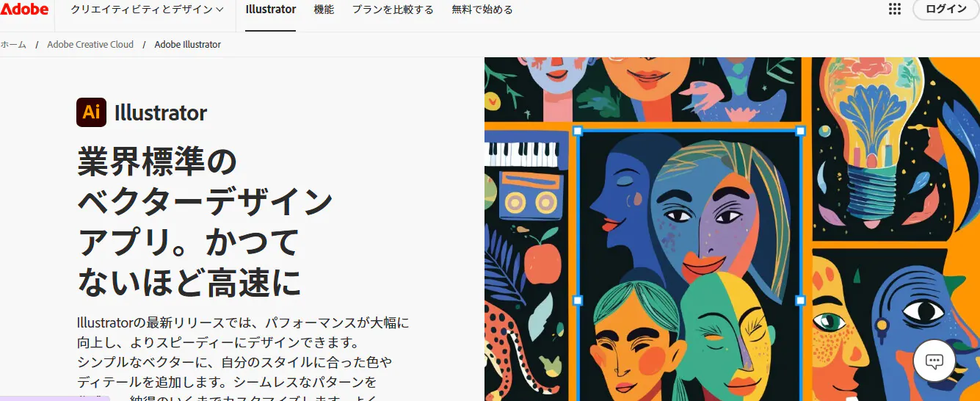980x401 pixels.
Task: Expand the クリエイティビティとデザイン dropdown
Action: click(x=147, y=10)
